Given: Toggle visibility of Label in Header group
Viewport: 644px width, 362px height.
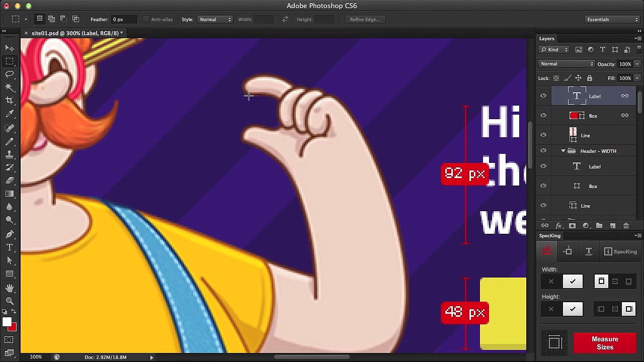Looking at the screenshot, I should [543, 166].
